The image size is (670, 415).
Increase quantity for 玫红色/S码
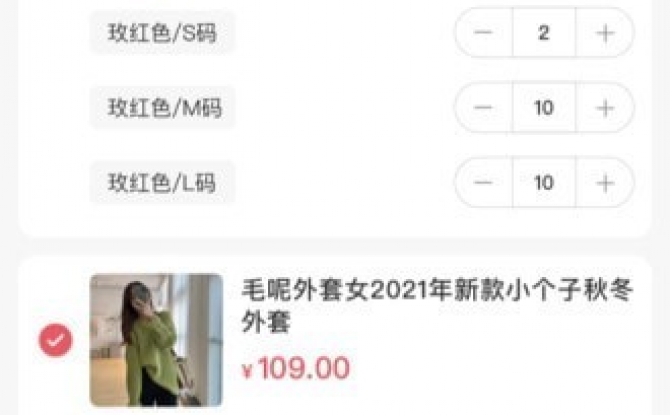[x=605, y=32]
